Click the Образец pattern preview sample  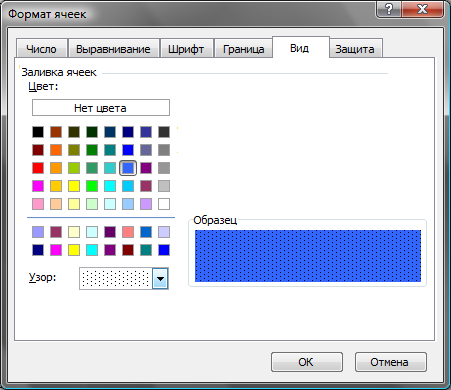pos(308,256)
